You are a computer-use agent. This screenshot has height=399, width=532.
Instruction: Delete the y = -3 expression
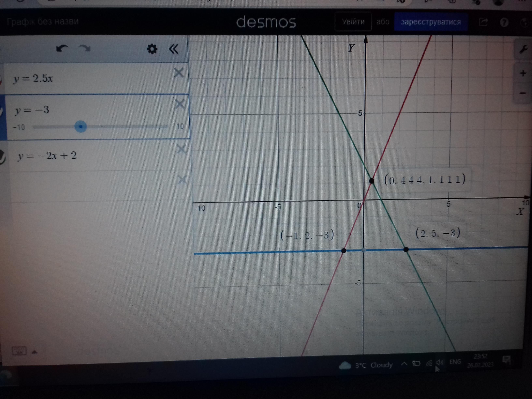pos(180,104)
